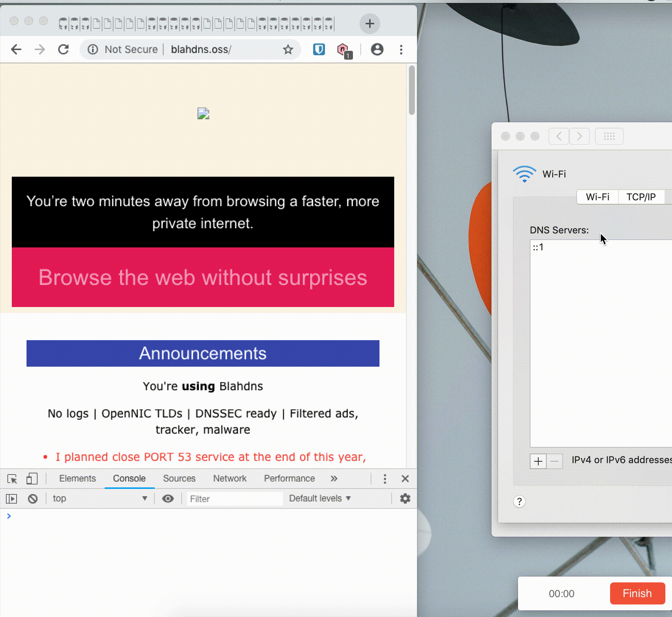Select the inspect element picker icon
The image size is (672, 617).
coord(12,479)
